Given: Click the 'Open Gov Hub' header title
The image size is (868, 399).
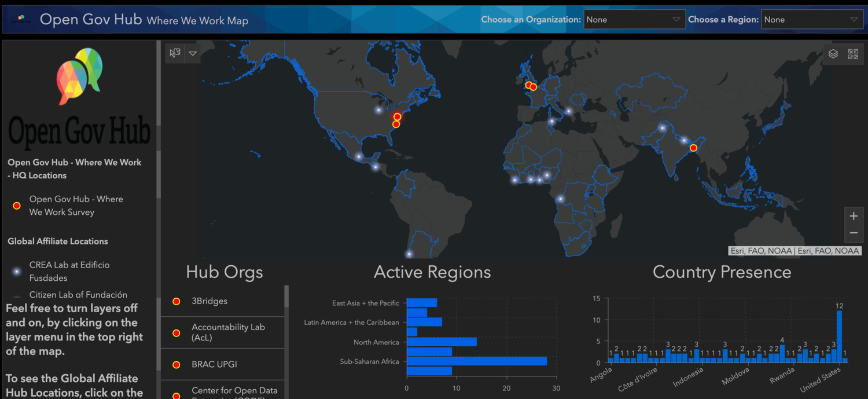Looking at the screenshot, I should coord(91,19).
